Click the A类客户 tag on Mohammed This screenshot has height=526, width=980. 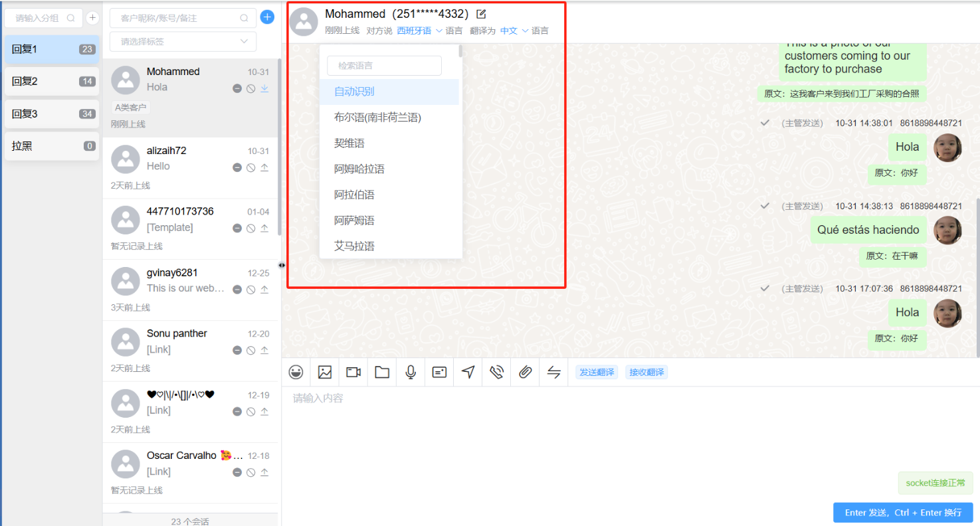click(x=131, y=108)
